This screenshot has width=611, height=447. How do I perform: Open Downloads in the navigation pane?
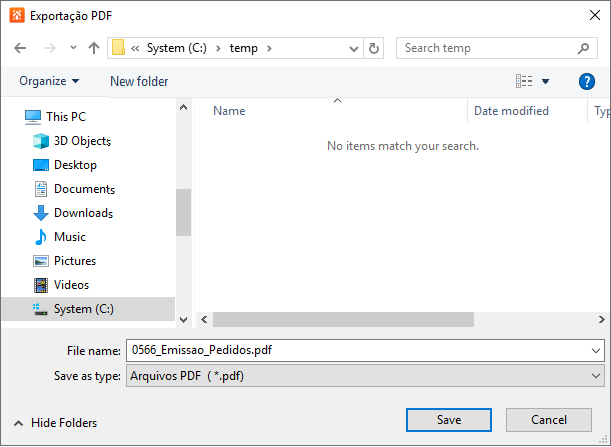point(83,213)
